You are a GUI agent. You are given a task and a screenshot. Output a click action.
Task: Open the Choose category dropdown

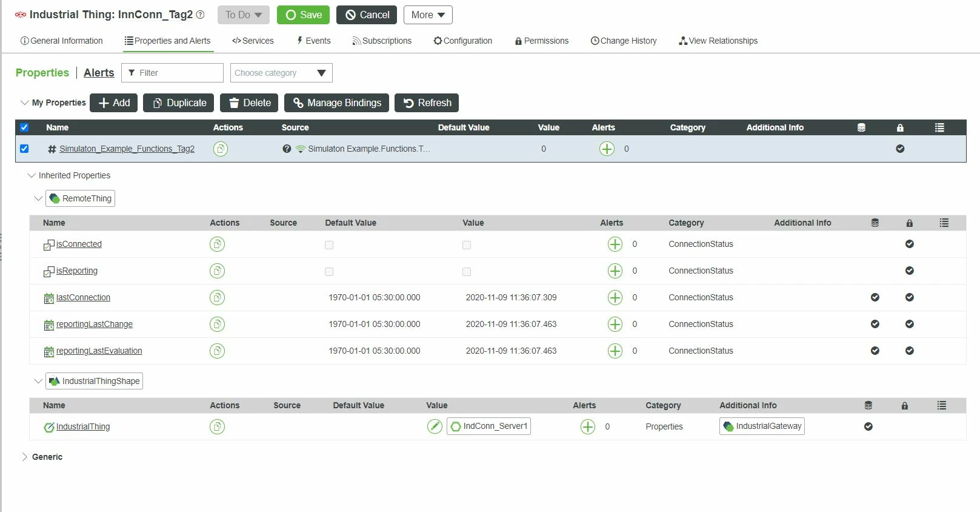[281, 73]
